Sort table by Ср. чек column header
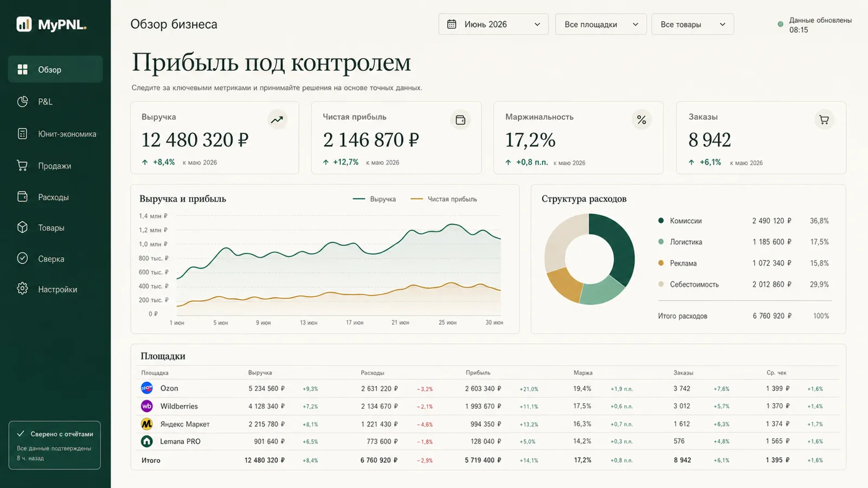The width and height of the screenshot is (868, 488). click(776, 373)
